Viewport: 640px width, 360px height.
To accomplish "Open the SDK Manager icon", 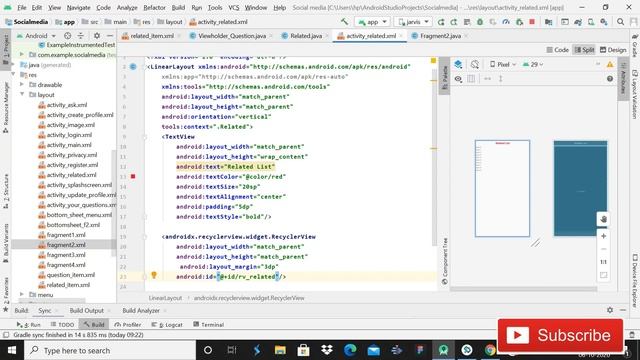I will point(604,22).
